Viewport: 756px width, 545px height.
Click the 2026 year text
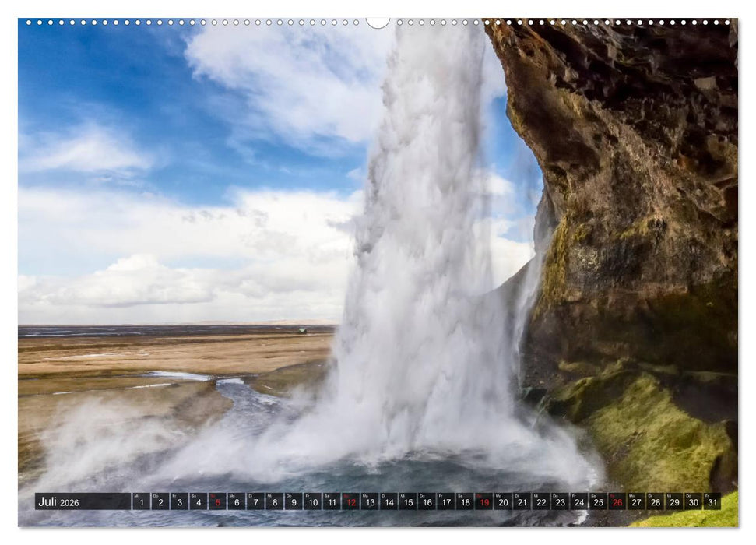click(69, 502)
